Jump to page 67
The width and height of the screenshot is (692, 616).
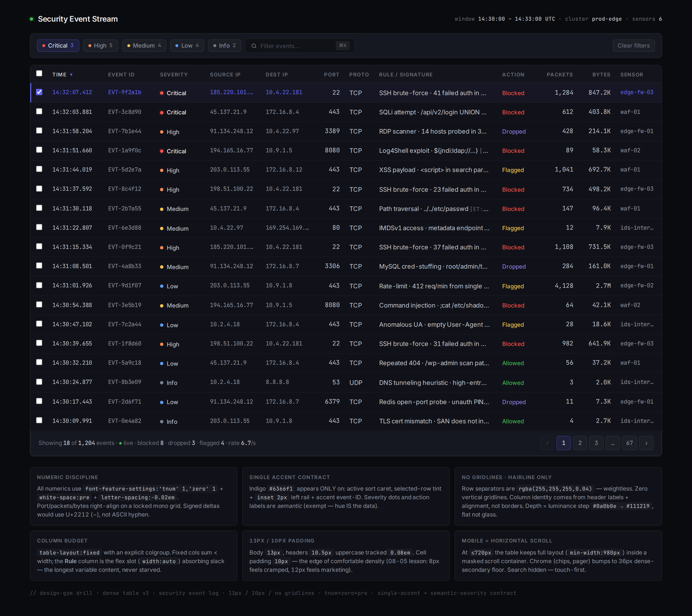point(629,443)
